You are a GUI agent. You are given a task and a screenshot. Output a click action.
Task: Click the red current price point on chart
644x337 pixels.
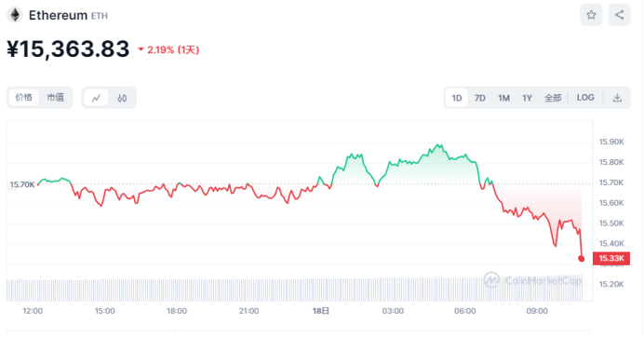tap(581, 259)
